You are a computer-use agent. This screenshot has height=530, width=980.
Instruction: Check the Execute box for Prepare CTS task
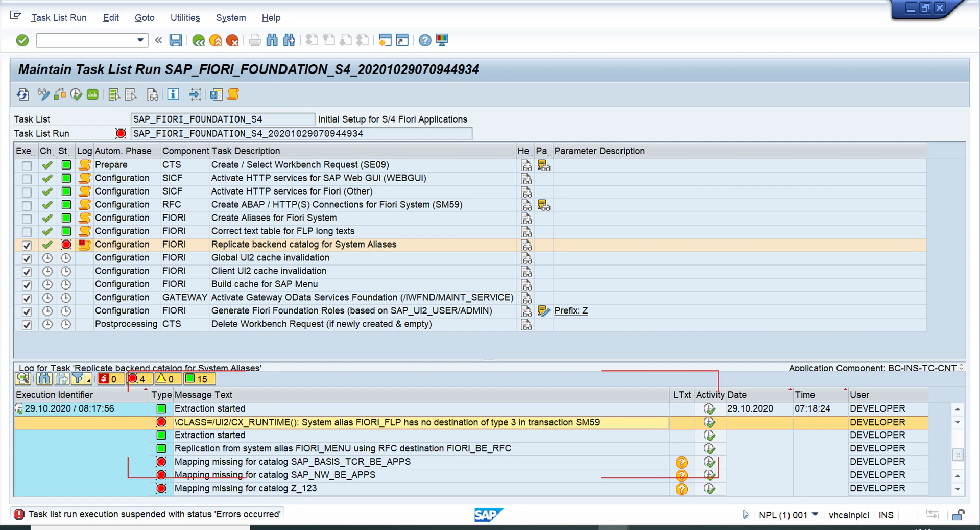click(x=27, y=165)
